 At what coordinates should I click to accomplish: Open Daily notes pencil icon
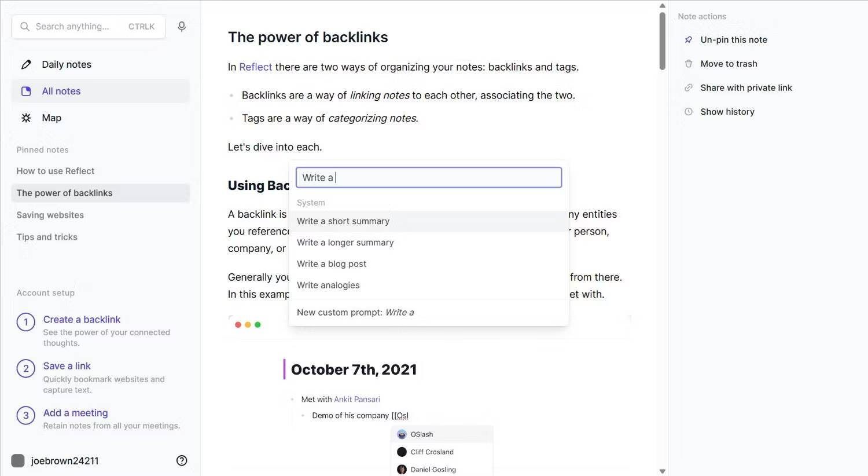point(26,64)
